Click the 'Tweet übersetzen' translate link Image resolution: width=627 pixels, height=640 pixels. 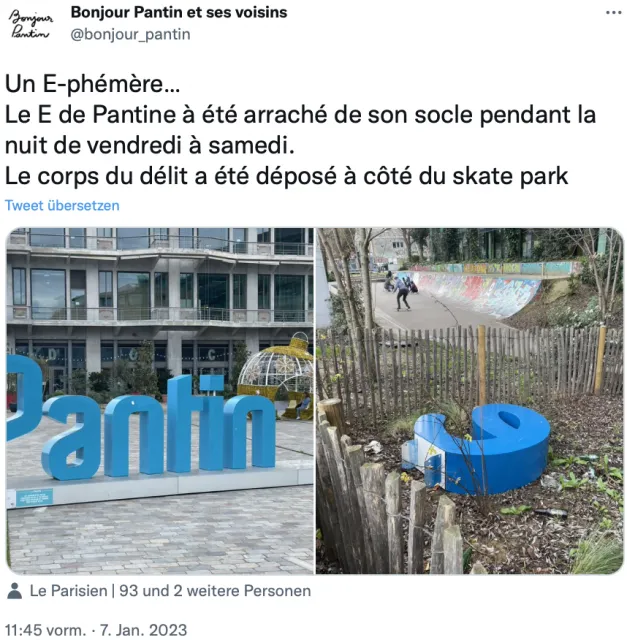62,205
